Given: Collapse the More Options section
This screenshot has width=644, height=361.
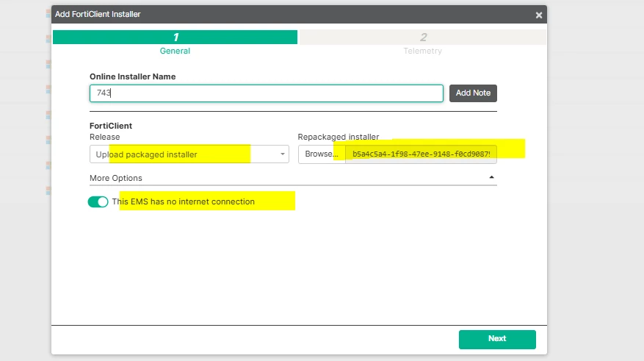Looking at the screenshot, I should [491, 178].
